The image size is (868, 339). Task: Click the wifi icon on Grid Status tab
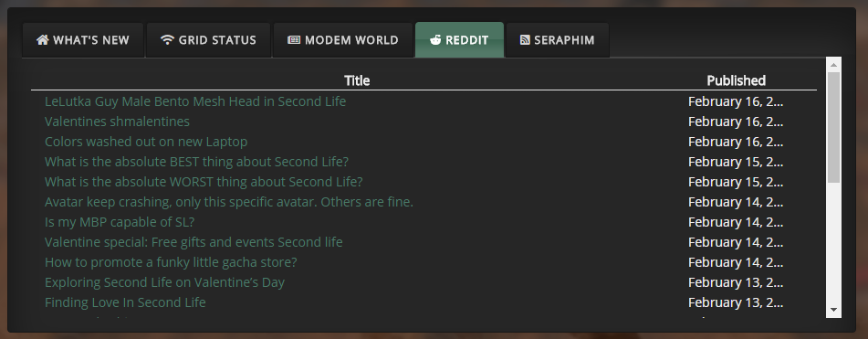click(167, 40)
